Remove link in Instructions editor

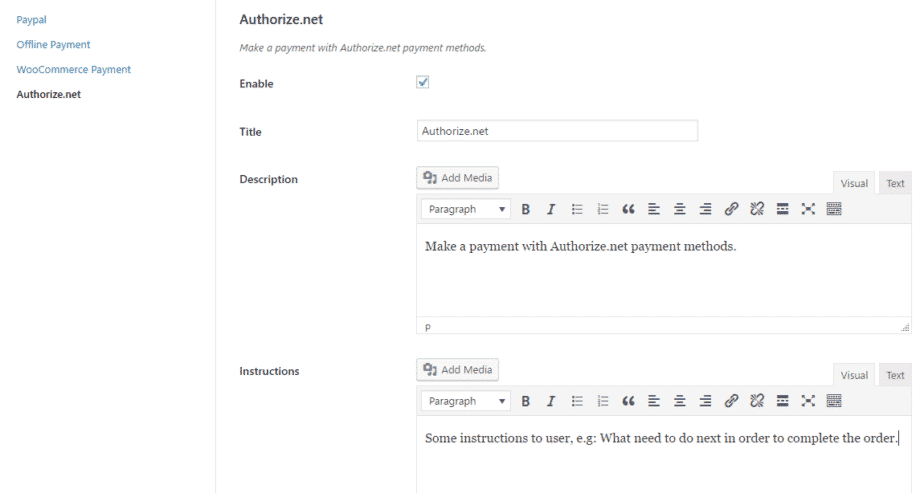point(757,401)
